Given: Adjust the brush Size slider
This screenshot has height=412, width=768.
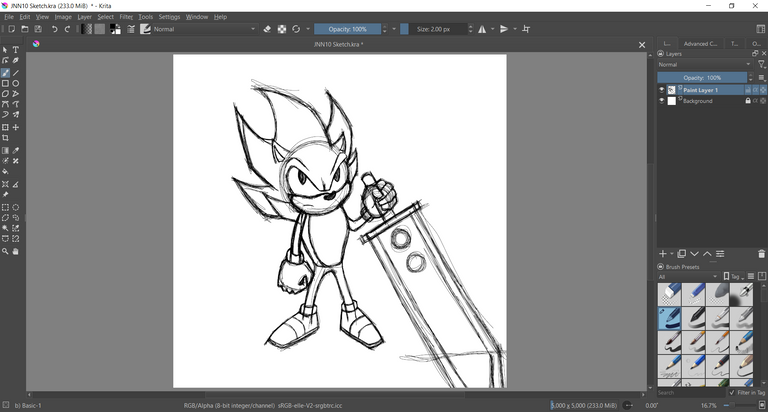Looking at the screenshot, I should pyautogui.click(x=433, y=29).
